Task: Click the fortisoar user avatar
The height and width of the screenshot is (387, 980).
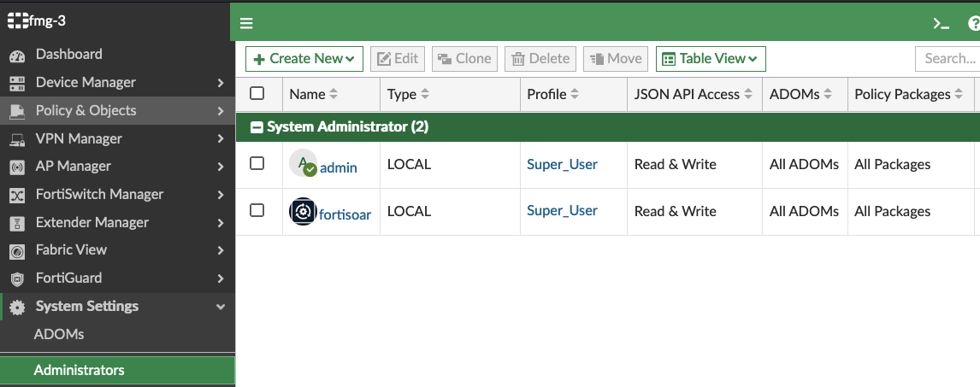Action: (x=303, y=212)
